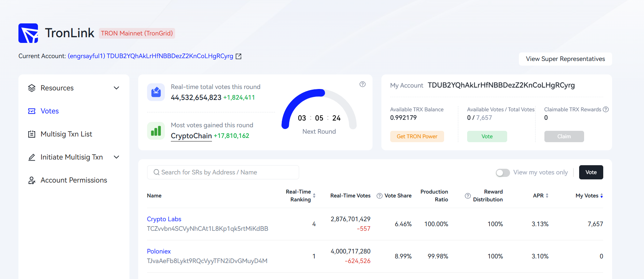Click the TRON Mainnet (TronGrid) network badge
Screen dimensions: 644x279
click(x=137, y=33)
